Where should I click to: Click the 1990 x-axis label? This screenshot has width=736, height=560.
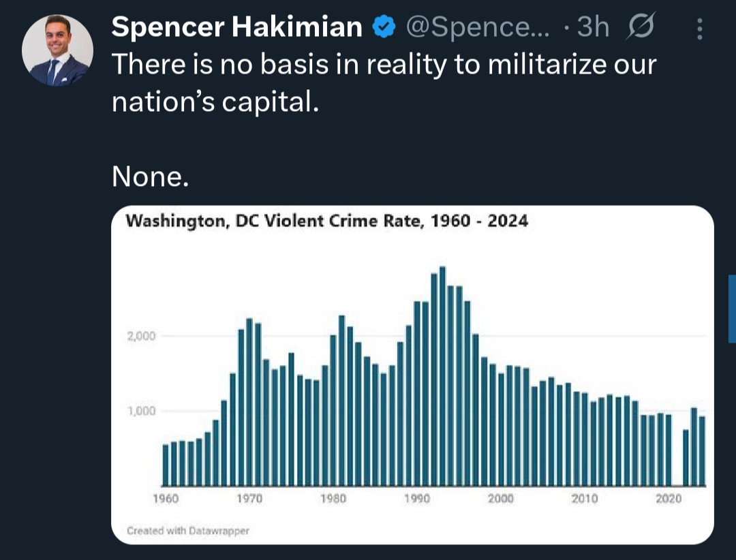[417, 499]
